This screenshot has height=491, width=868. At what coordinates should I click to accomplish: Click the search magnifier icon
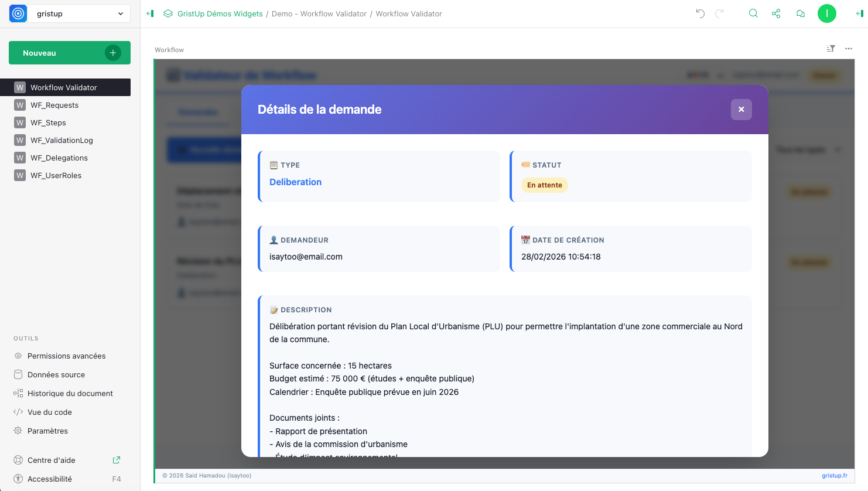pyautogui.click(x=753, y=13)
